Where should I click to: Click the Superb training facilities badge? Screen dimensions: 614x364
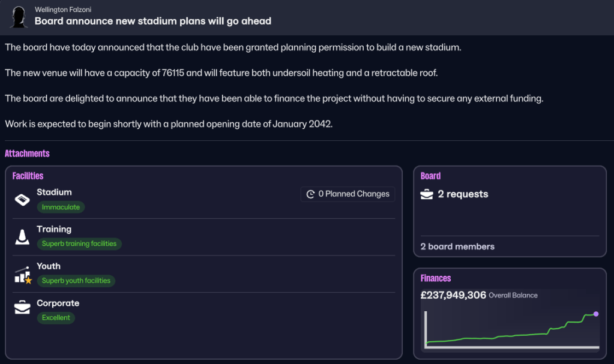click(x=79, y=243)
